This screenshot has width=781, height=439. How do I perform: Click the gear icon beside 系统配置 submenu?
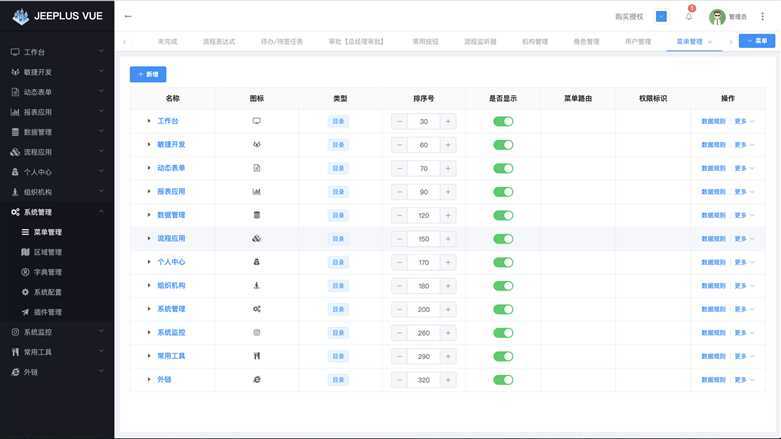point(25,292)
